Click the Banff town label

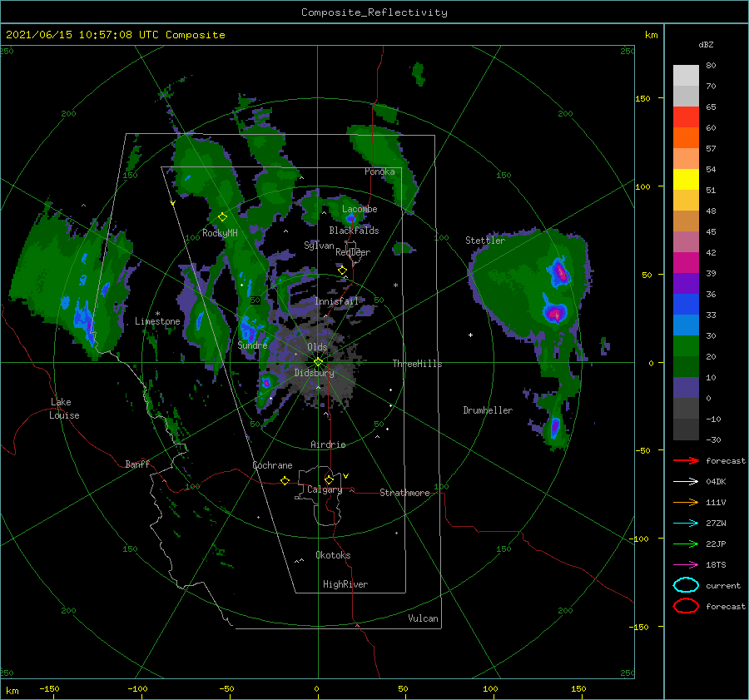tap(137, 464)
